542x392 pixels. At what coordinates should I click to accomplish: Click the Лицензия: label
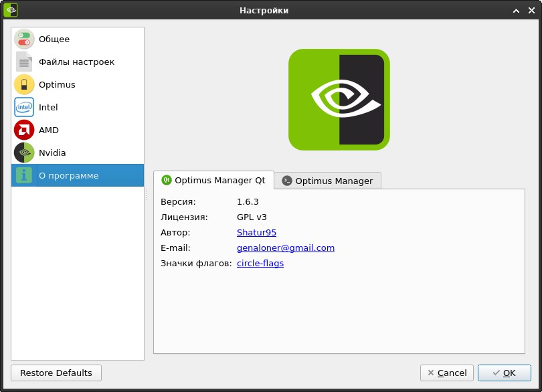click(x=184, y=217)
